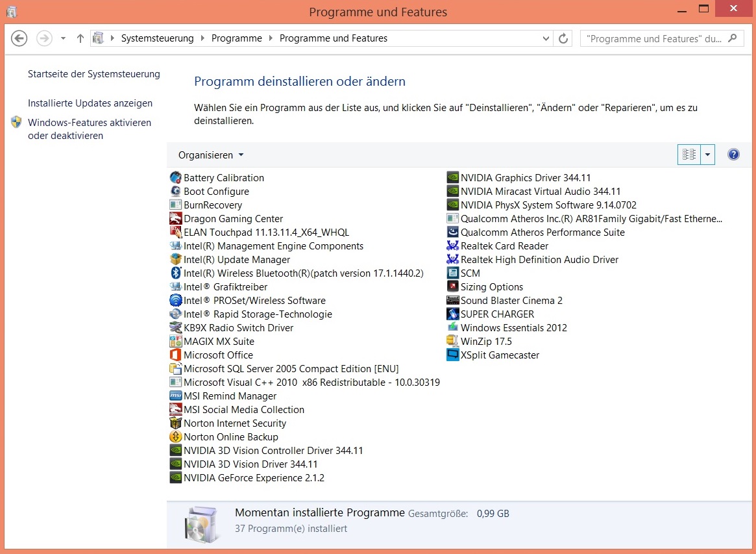The width and height of the screenshot is (756, 554).
Task: Open the help question mark button
Action: coord(733,155)
